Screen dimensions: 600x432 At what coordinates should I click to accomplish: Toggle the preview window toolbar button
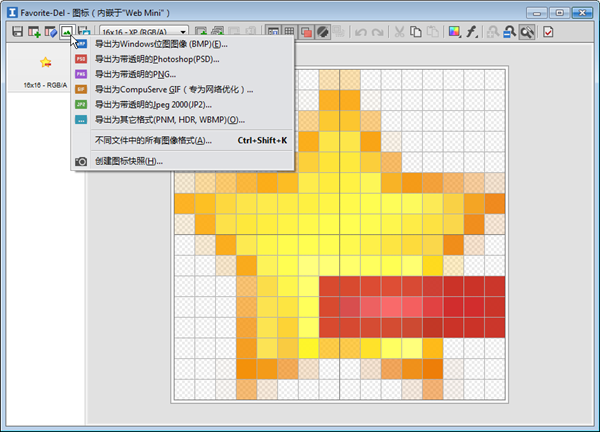(273, 32)
